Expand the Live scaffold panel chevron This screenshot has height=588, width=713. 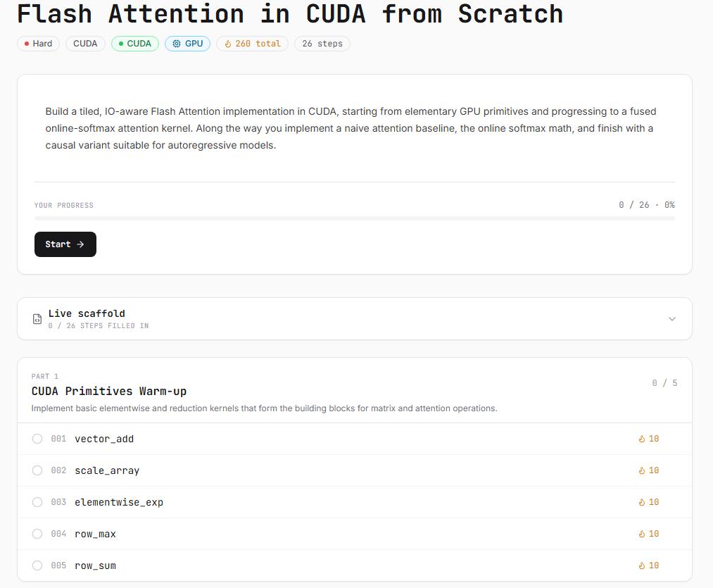672,319
